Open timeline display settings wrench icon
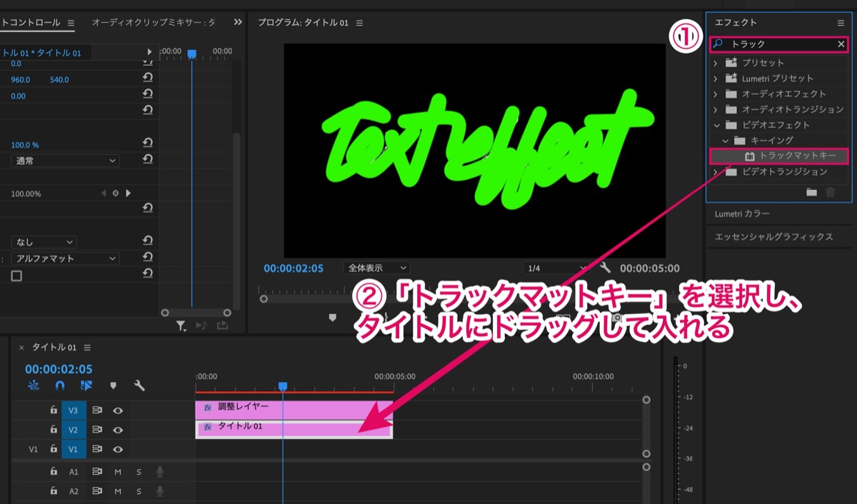This screenshot has width=857, height=504. click(x=139, y=385)
